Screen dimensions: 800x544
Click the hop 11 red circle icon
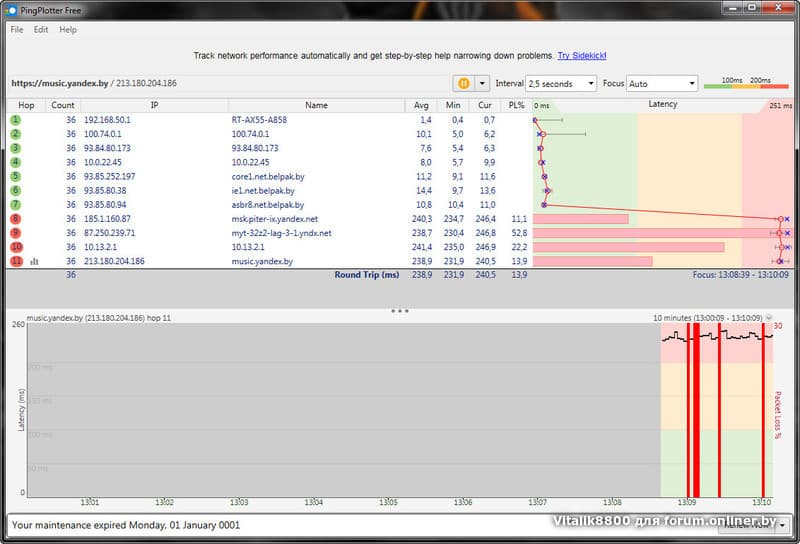point(16,262)
